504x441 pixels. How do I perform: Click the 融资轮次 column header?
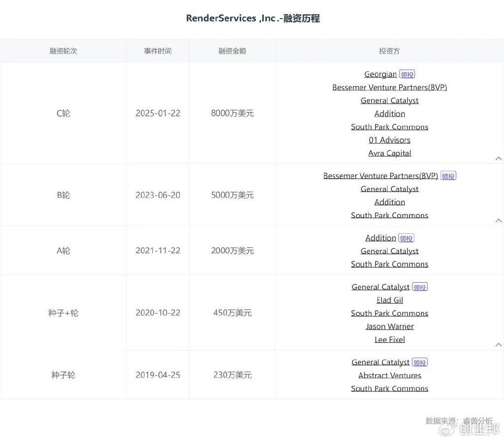(63, 51)
